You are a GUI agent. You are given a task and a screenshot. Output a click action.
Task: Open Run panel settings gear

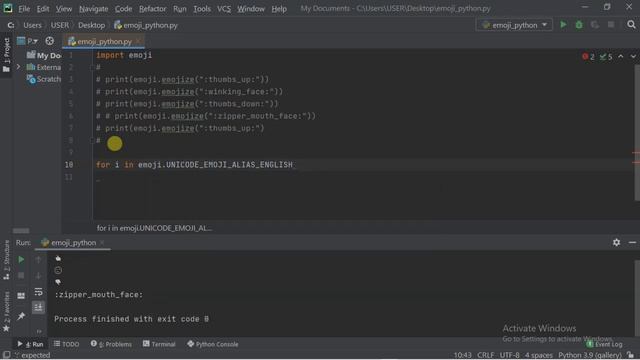tap(616, 242)
